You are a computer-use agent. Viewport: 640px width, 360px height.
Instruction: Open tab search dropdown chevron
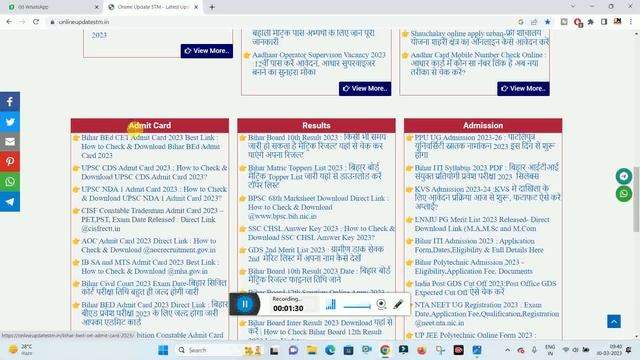click(x=573, y=7)
